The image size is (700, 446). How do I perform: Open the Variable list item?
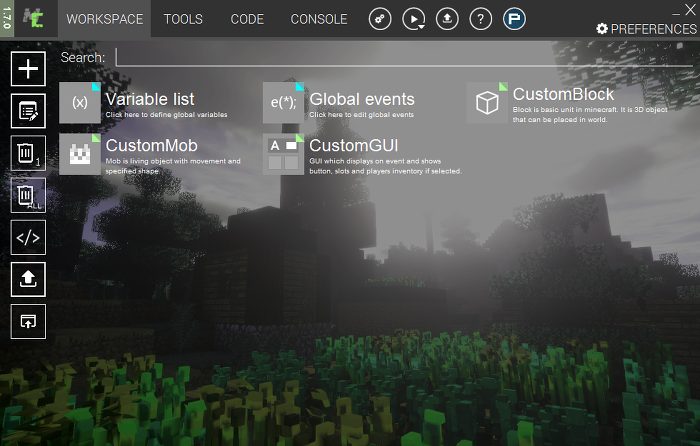coord(144,103)
